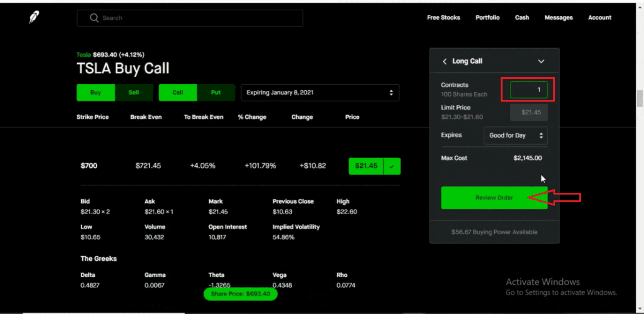Click the Break Even column header
This screenshot has width=644, height=314.
click(146, 117)
